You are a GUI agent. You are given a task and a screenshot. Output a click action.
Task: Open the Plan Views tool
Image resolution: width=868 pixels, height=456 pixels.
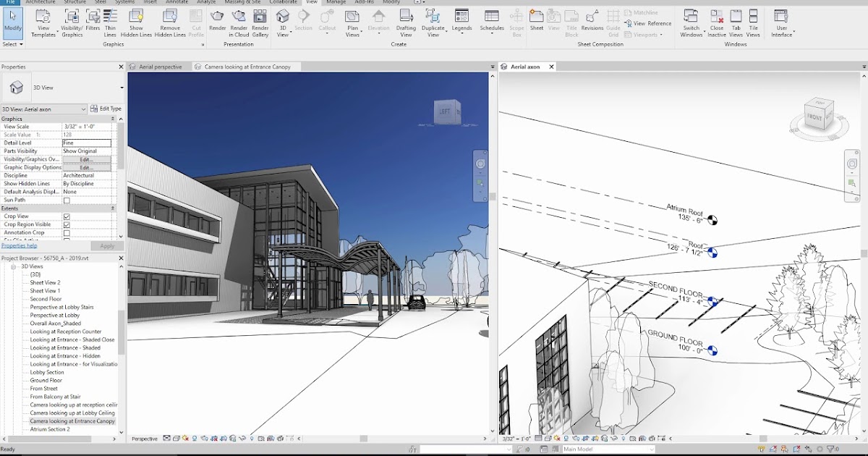click(x=352, y=22)
